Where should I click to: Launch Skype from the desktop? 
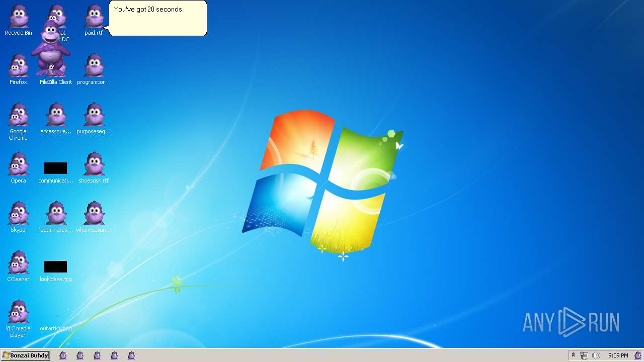coord(18,217)
